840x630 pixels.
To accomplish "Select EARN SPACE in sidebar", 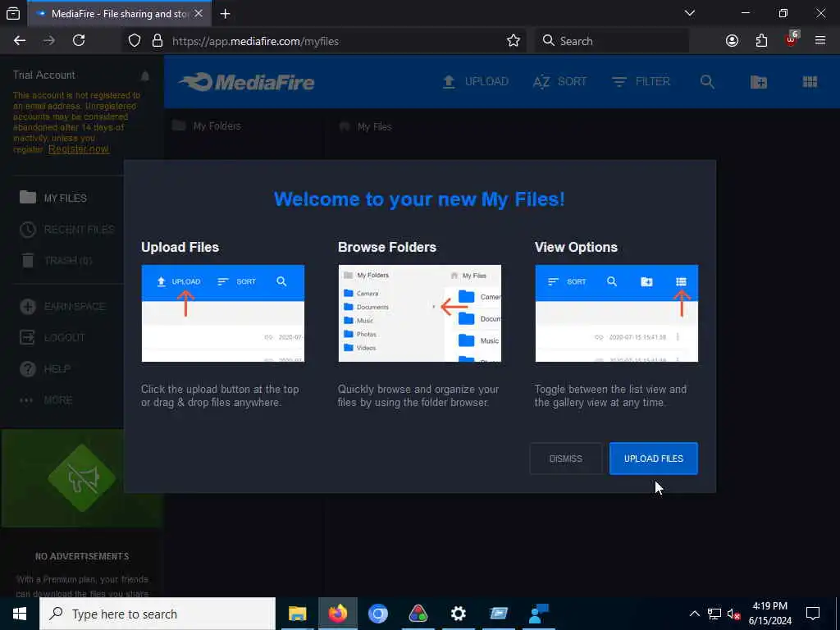I will click(x=62, y=307).
